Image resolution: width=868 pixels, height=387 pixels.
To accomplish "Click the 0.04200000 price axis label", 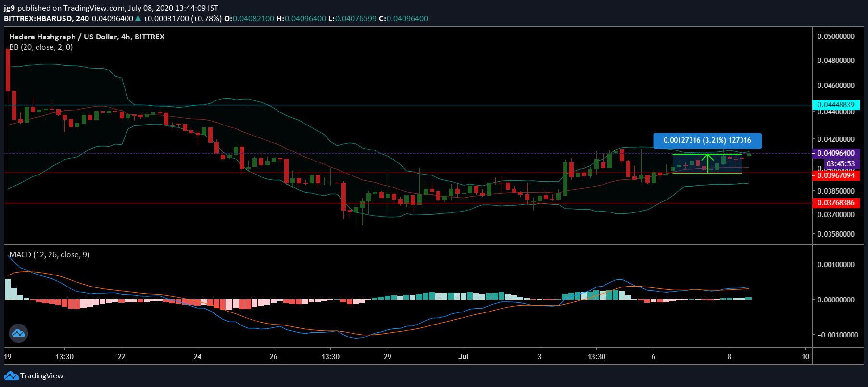I will 836,139.
